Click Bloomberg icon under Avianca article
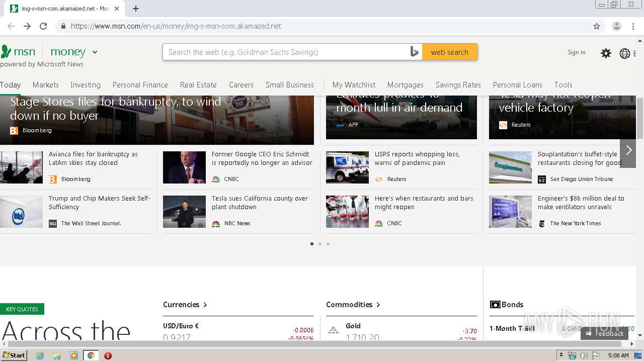Viewport: 644px width, 362px height. [x=53, y=179]
